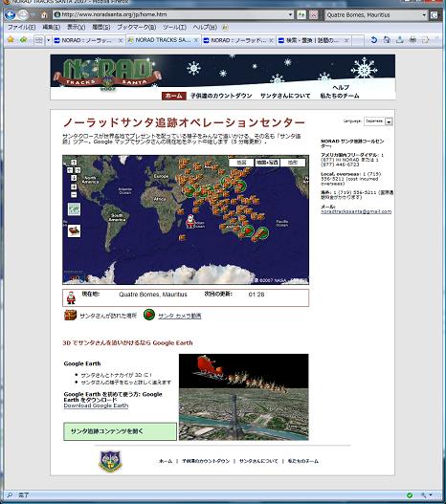Open the Language dropdown set to Japanese
The image size is (446, 504).
tap(378, 121)
